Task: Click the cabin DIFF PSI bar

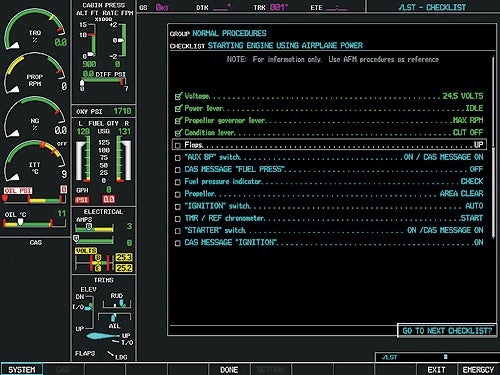Action: (x=103, y=82)
